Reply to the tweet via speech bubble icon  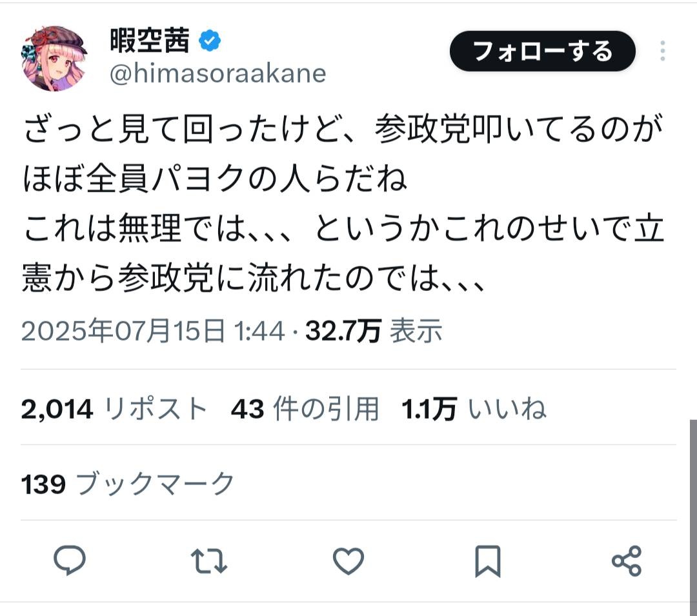(70, 561)
